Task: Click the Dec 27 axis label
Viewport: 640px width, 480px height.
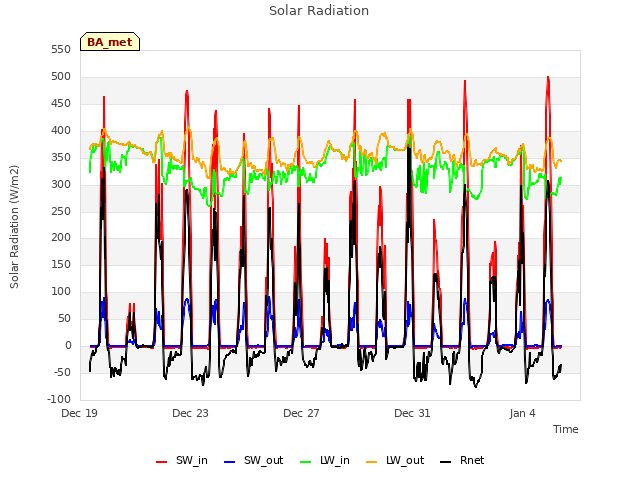Action: point(301,413)
